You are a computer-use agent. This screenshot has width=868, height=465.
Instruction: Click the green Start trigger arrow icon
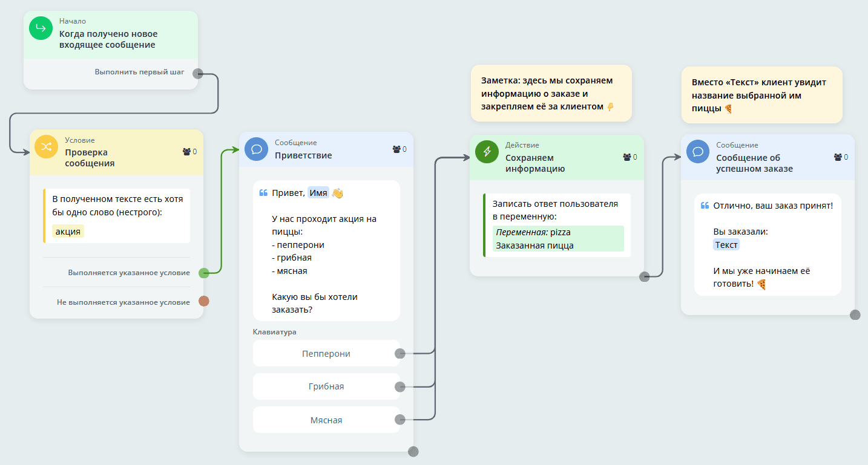tap(42, 28)
